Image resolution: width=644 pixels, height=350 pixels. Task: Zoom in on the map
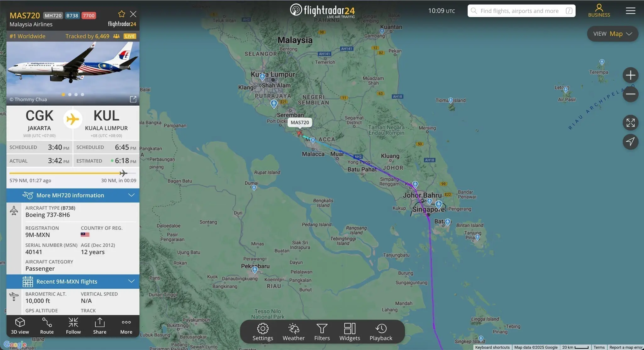630,75
